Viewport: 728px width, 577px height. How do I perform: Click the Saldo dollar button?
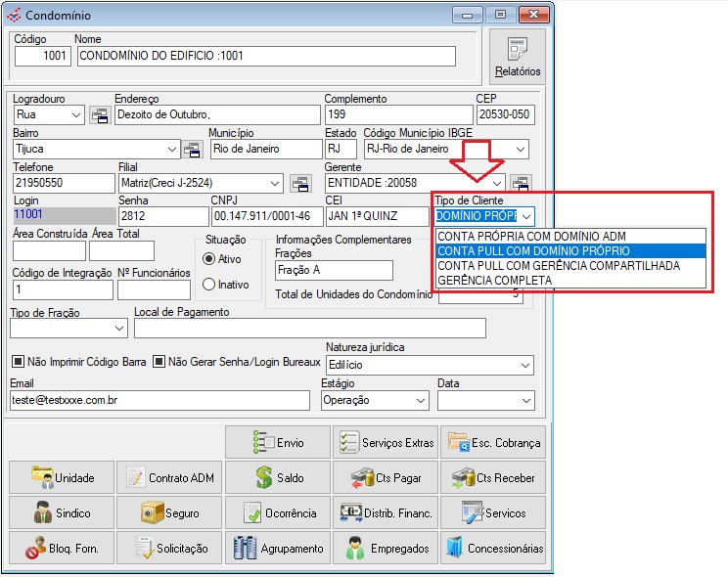point(278,478)
